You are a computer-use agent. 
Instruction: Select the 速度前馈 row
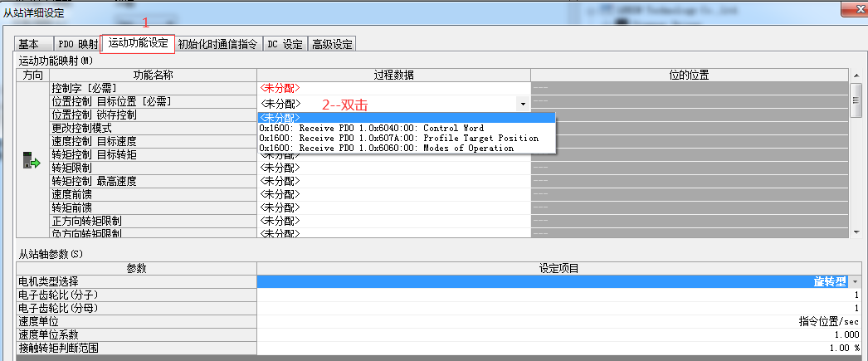(x=153, y=194)
